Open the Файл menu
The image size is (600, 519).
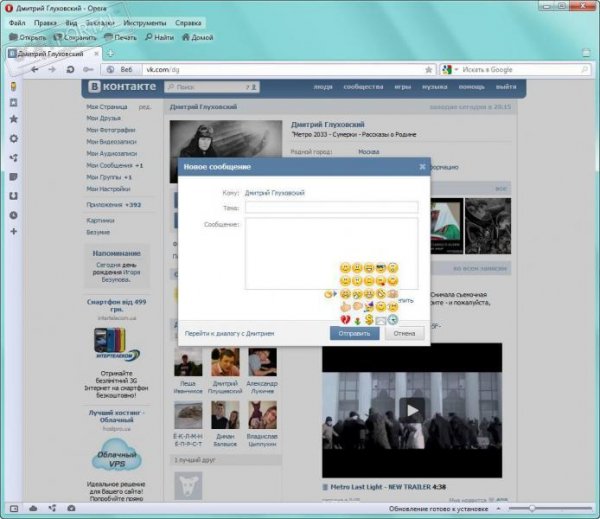pos(17,23)
